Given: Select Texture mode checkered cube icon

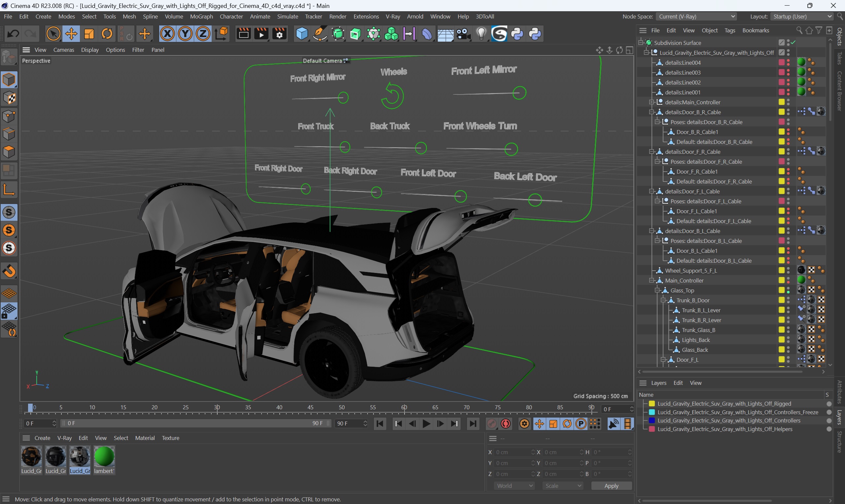Looking at the screenshot, I should [9, 98].
